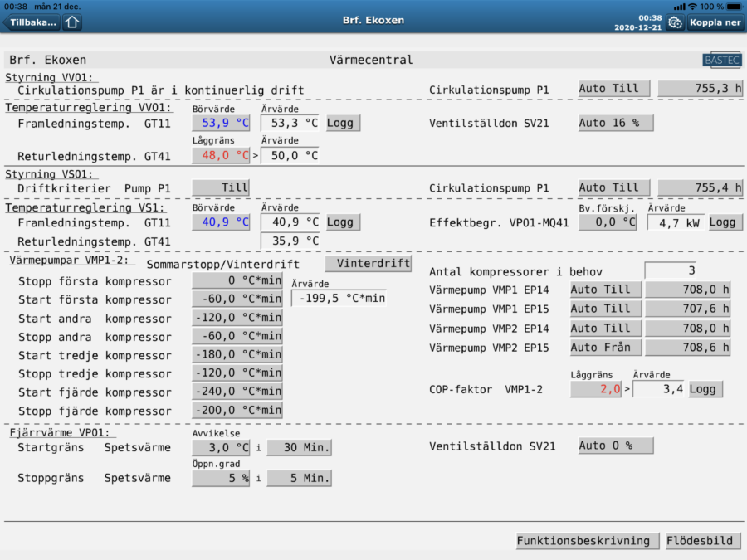Open Funktionsbeskrivning page
The height and width of the screenshot is (560, 747).
tap(588, 540)
